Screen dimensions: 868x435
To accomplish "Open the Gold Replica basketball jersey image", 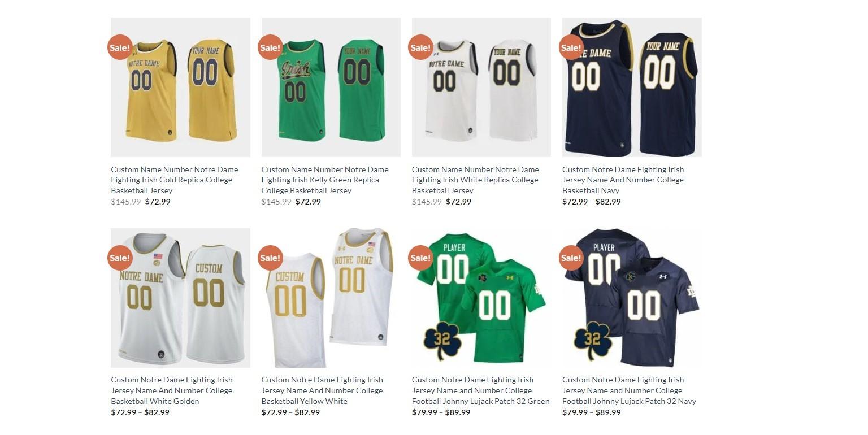I will coord(180,87).
